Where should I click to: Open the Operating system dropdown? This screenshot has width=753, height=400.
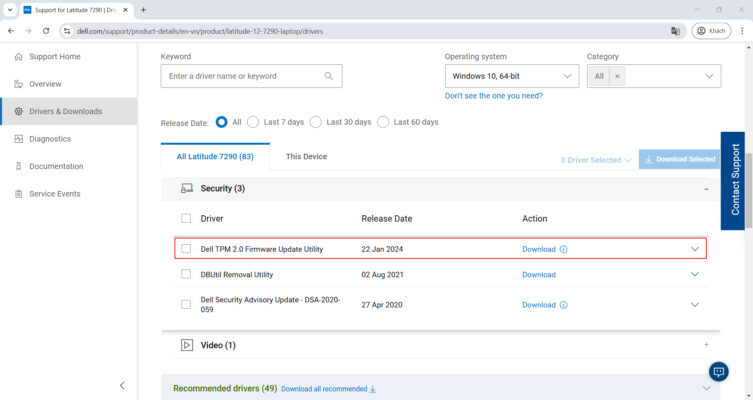click(x=511, y=76)
